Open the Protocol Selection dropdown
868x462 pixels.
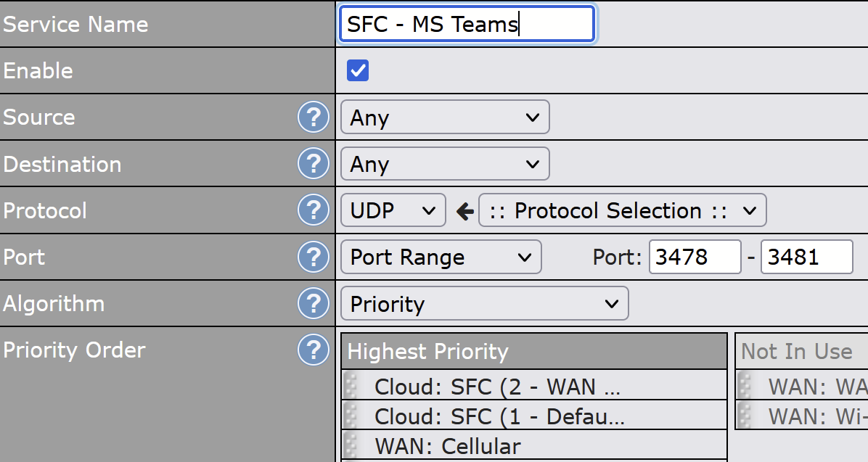tap(622, 210)
